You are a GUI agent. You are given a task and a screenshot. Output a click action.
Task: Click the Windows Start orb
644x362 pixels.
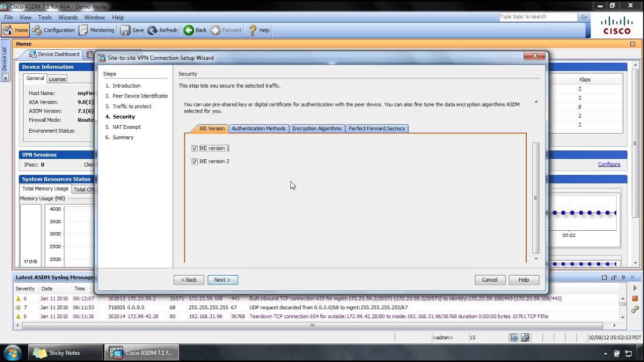pos(12,352)
